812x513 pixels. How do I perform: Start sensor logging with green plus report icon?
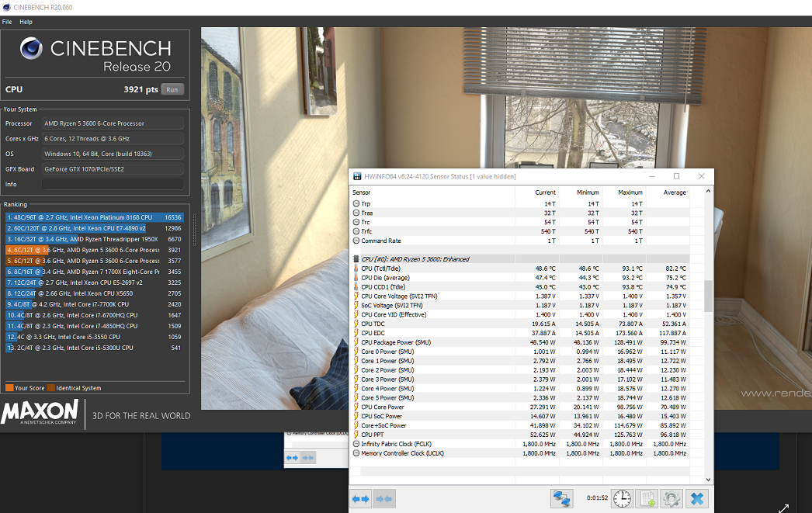(647, 498)
